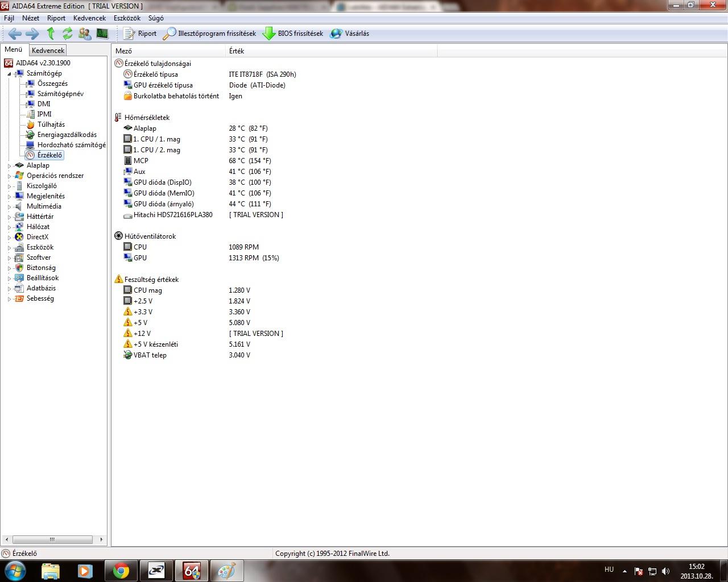Expand the Kiszolgáló tree node

[x=9, y=186]
